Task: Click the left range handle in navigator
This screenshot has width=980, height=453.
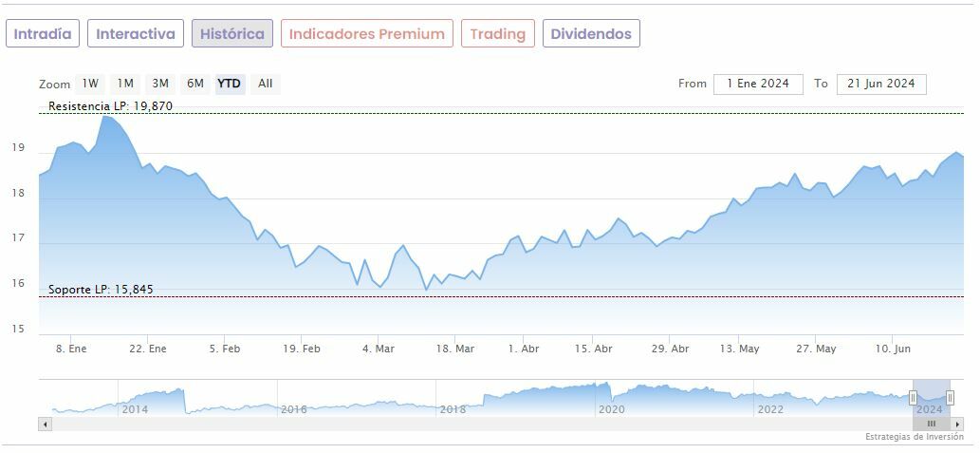Action: [913, 398]
